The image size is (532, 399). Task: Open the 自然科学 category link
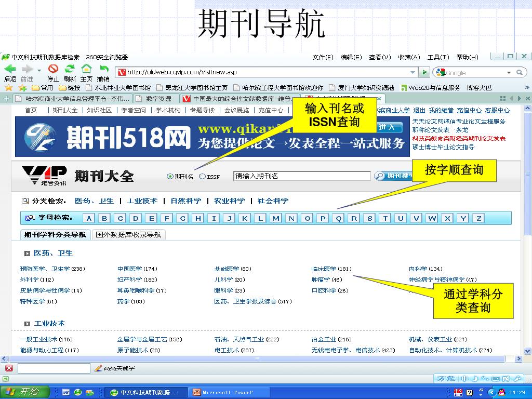coord(186,201)
